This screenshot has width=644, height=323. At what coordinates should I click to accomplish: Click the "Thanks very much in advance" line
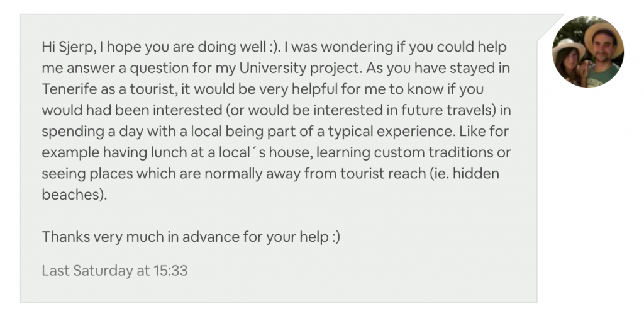pos(191,237)
